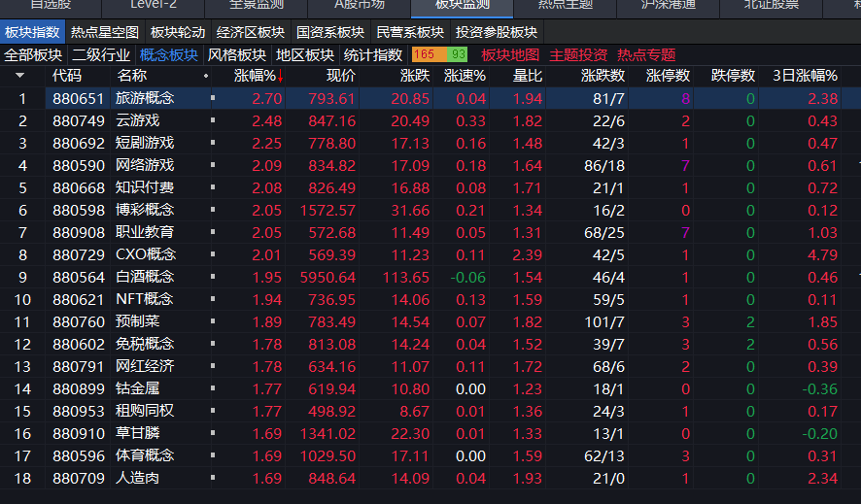
Task: Click the small marker beside 钴金属
Action: 213,388
